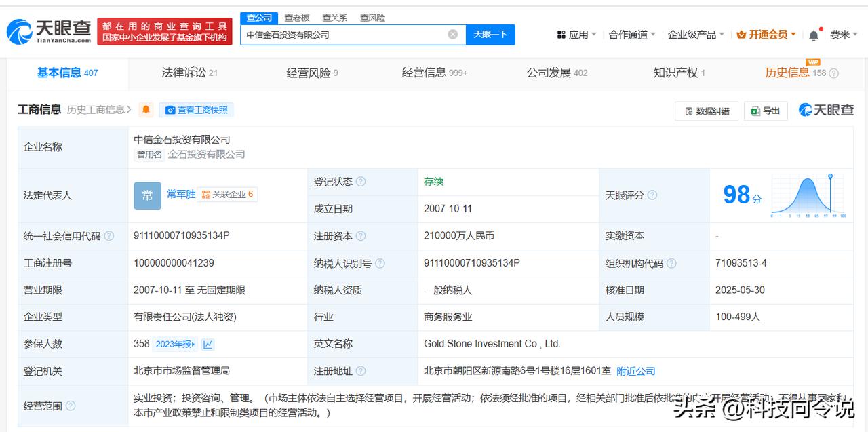
Task: Click the 天眼一下 search button
Action: (490, 35)
